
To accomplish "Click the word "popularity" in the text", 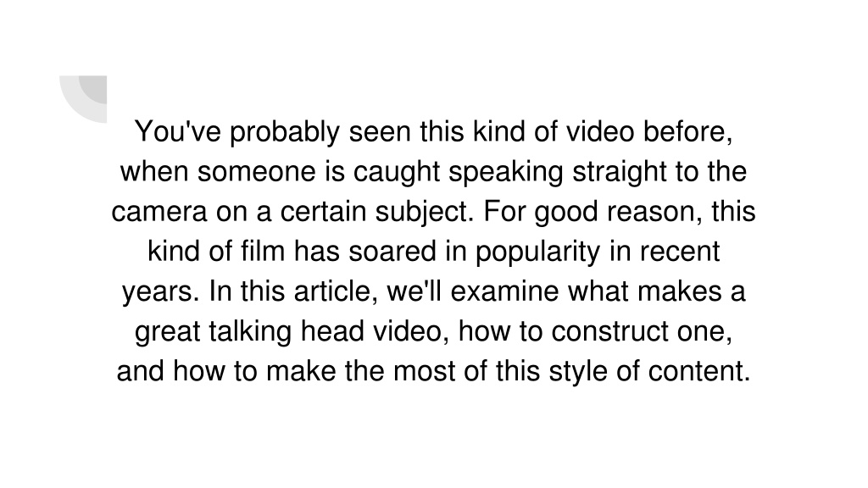I will [537, 252].
